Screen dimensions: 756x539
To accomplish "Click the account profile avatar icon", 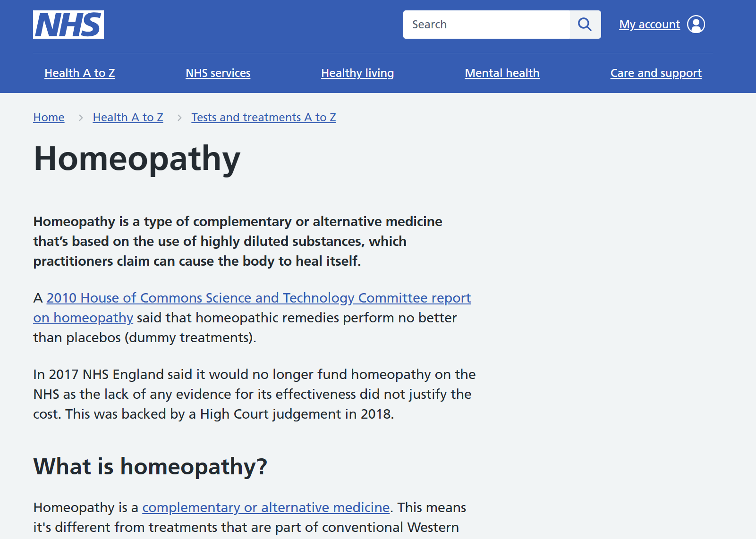I will click(x=696, y=25).
